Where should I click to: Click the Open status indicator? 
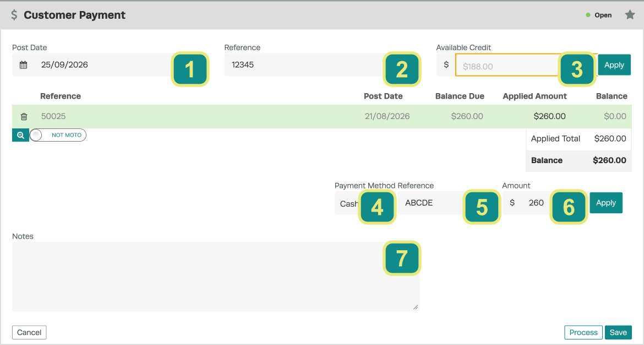599,15
